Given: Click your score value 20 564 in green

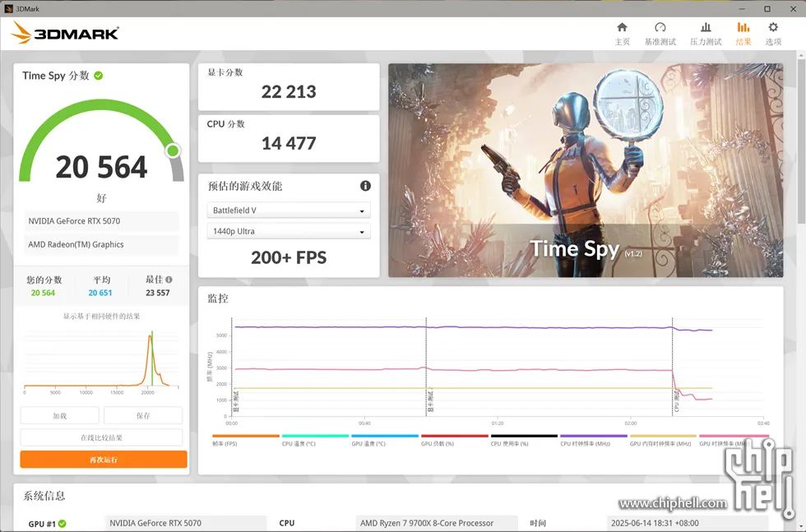Looking at the screenshot, I should click(43, 293).
